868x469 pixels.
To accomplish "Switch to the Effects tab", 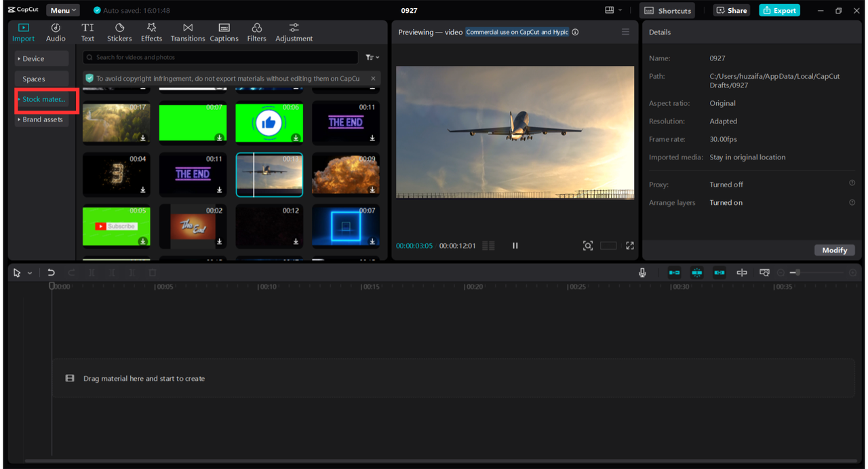I will [151, 32].
